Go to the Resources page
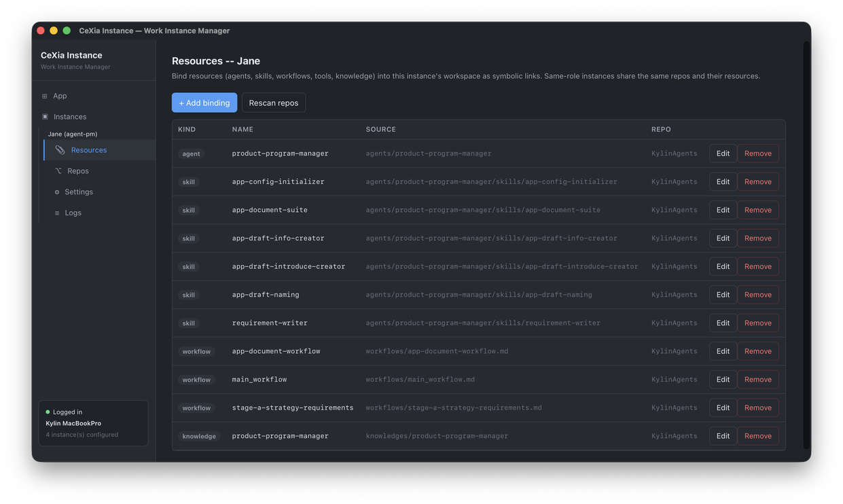This screenshot has height=504, width=843. [x=100, y=150]
